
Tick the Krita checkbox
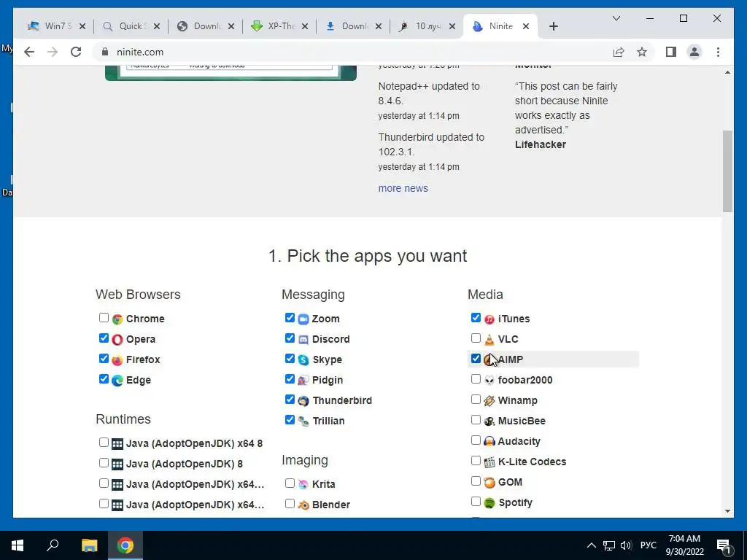coord(290,483)
